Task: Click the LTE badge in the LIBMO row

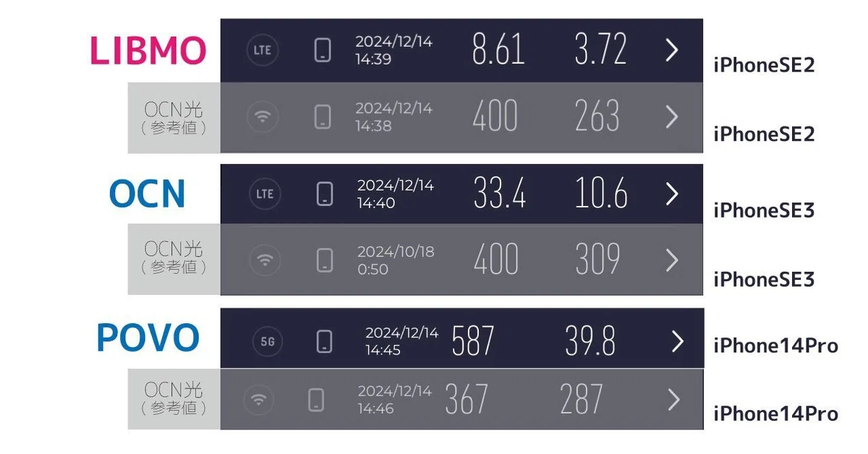Action: pos(262,51)
